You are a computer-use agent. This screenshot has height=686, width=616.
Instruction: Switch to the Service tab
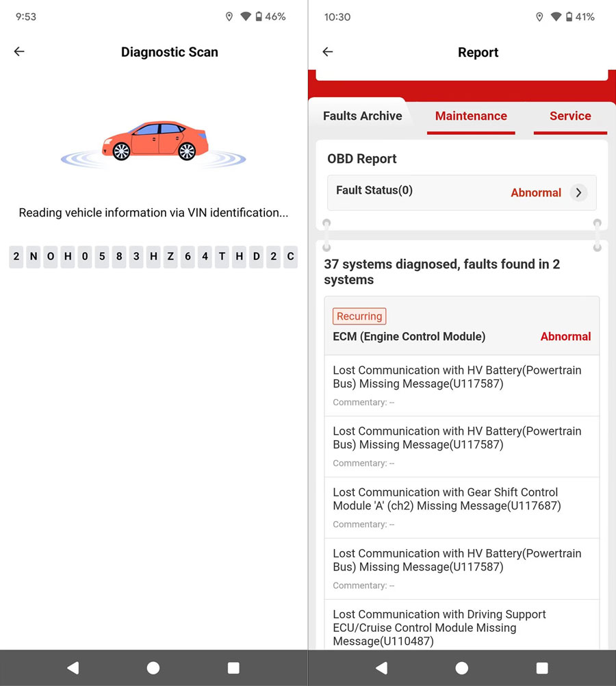pyautogui.click(x=570, y=116)
